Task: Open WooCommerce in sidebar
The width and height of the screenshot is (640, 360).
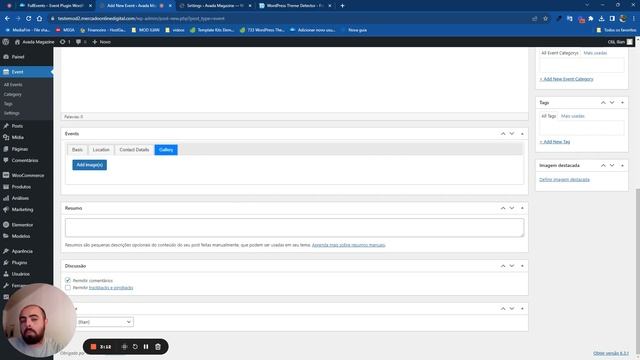Action: (x=27, y=175)
